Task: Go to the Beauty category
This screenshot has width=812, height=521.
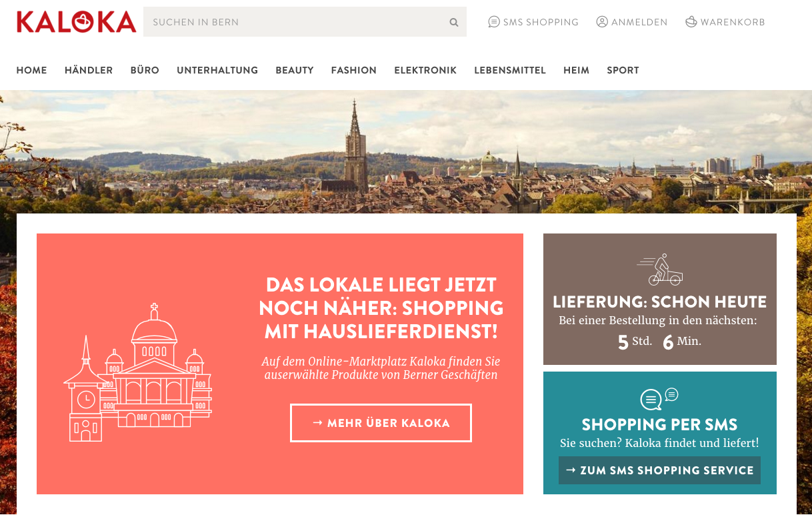Action: click(295, 70)
